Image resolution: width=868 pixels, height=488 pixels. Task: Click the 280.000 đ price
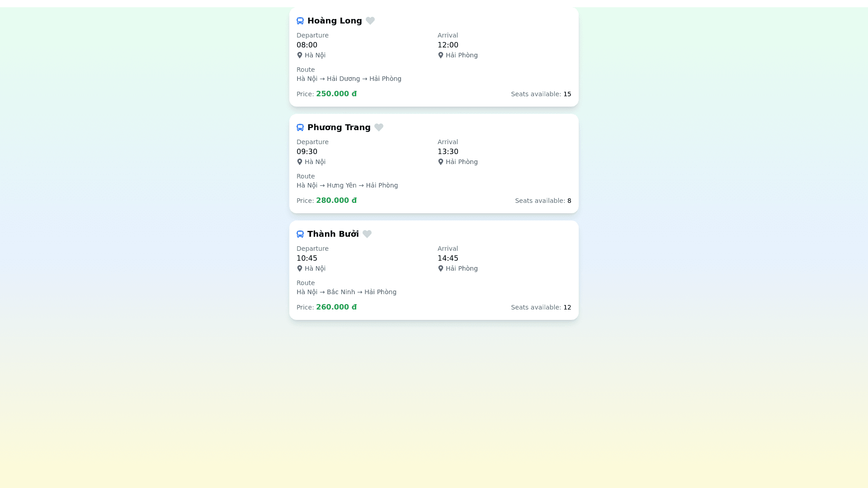tap(336, 201)
